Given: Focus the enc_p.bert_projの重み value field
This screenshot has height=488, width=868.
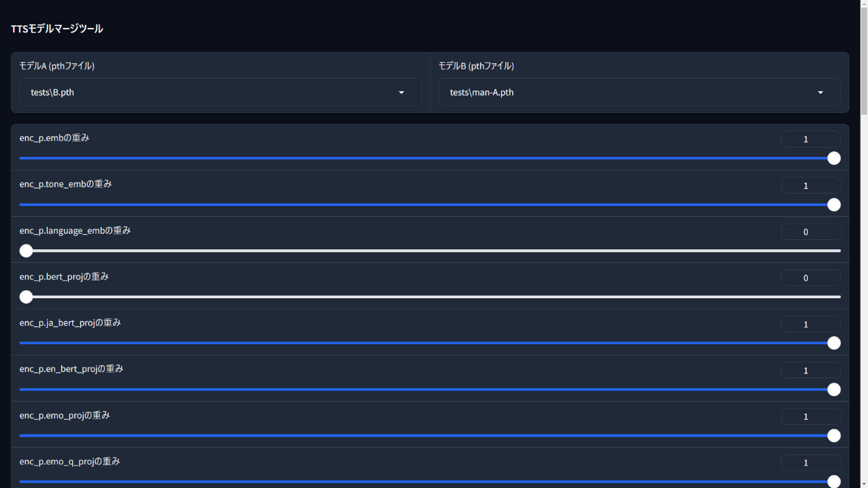Looking at the screenshot, I should pos(811,278).
